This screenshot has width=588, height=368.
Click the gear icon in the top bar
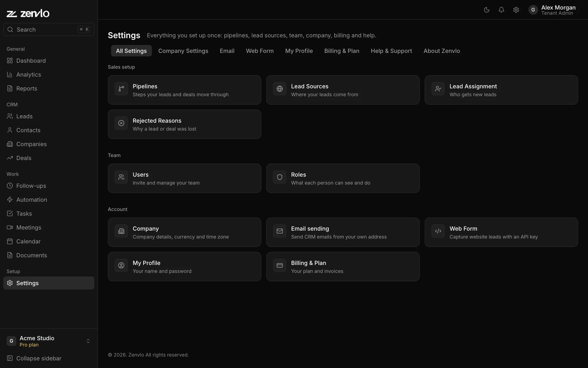pos(516,10)
